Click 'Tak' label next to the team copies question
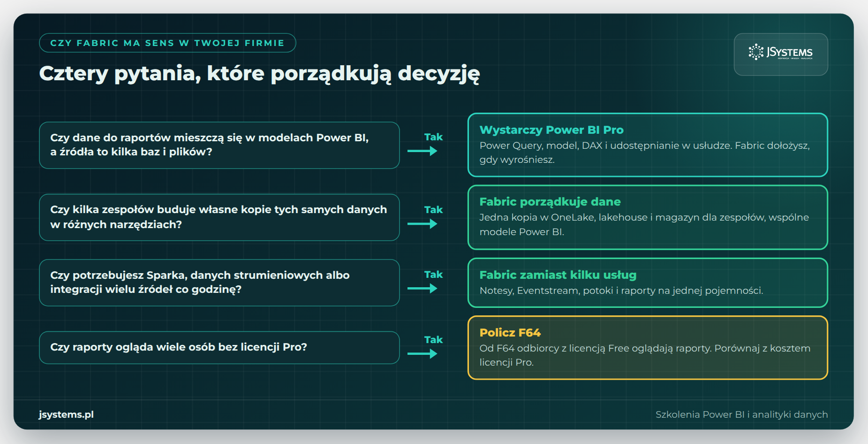The width and height of the screenshot is (868, 444). coord(433,210)
